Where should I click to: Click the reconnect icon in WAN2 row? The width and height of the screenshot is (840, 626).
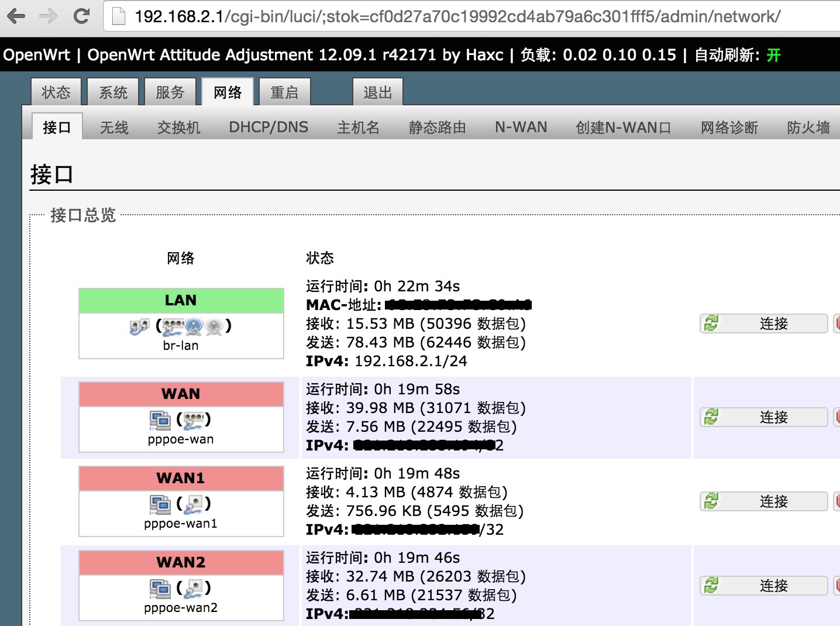click(x=711, y=585)
